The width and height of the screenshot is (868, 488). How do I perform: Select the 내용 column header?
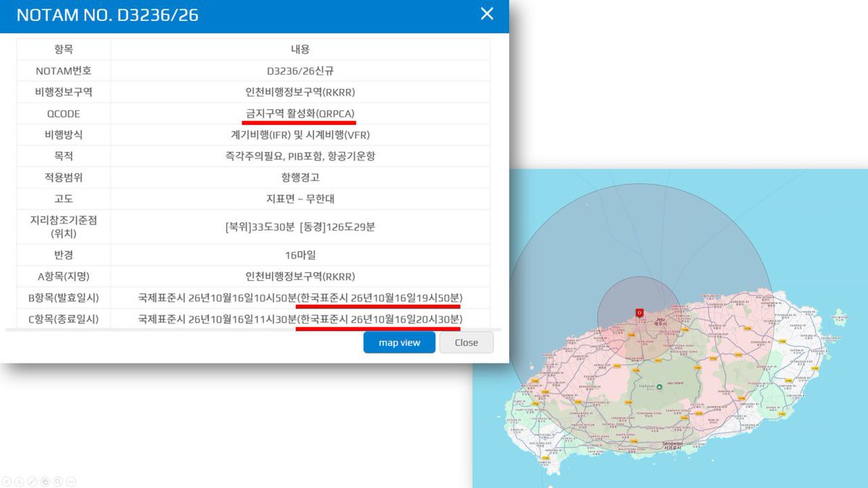click(x=299, y=49)
